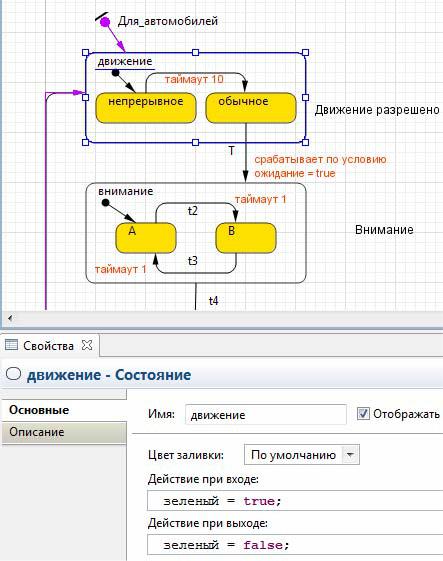This screenshot has width=443, height=561.
Task: Select the composite state name движение
Action: pyautogui.click(x=125, y=62)
